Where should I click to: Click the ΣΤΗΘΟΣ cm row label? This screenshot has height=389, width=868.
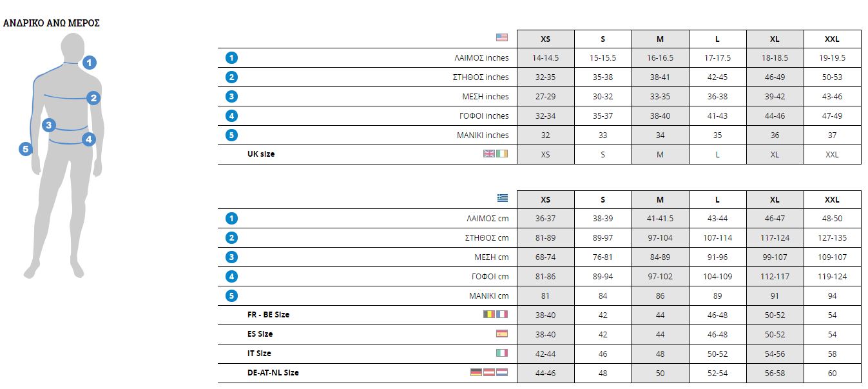tap(487, 238)
